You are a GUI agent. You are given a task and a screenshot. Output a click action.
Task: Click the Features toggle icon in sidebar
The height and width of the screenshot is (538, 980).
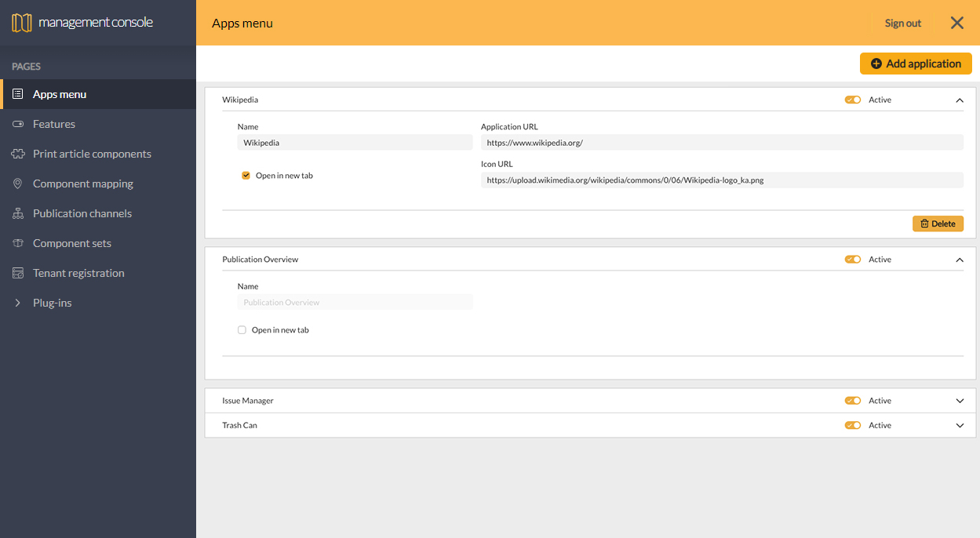17,124
